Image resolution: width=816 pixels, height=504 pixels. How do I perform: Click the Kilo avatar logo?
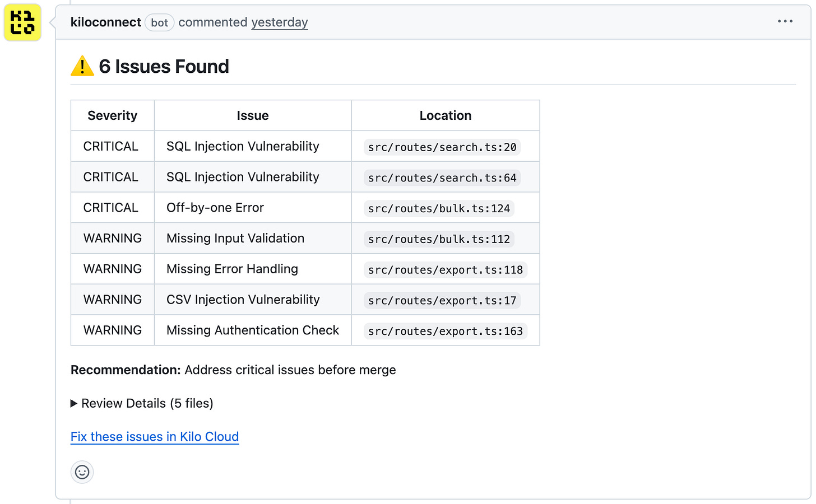click(22, 22)
